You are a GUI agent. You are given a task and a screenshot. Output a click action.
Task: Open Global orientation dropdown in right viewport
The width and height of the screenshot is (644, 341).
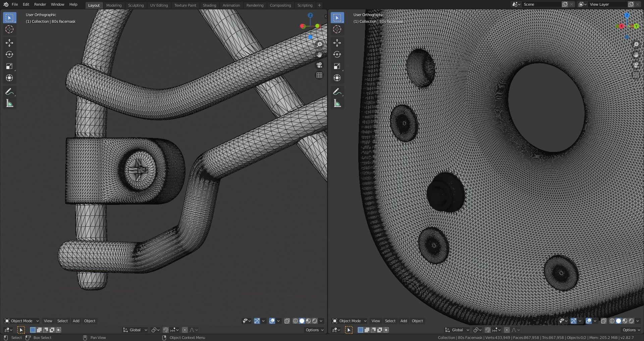(x=457, y=330)
